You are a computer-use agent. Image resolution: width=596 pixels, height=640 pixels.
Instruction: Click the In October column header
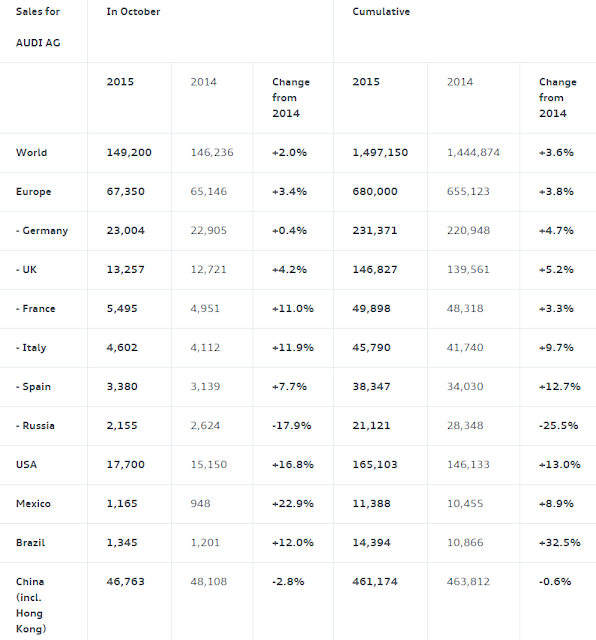coord(133,12)
